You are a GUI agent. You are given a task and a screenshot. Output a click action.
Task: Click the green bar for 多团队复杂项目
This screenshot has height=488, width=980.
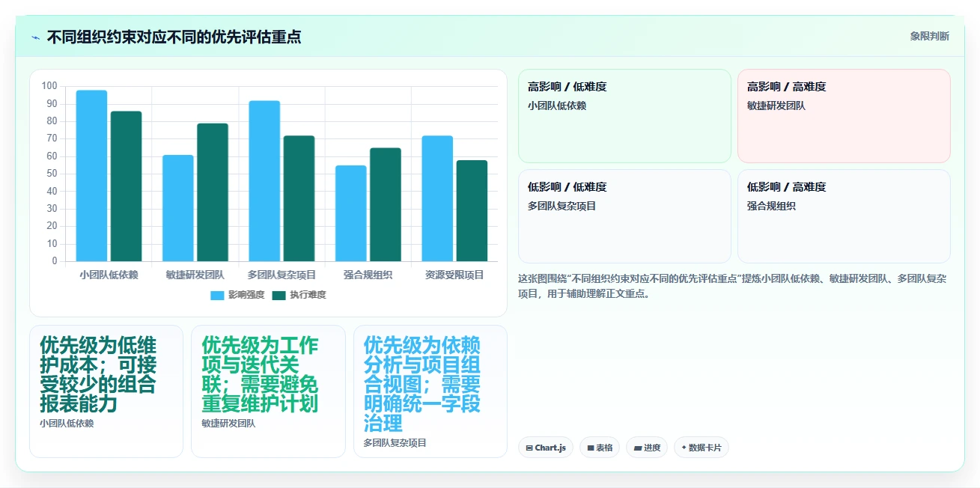coord(299,198)
